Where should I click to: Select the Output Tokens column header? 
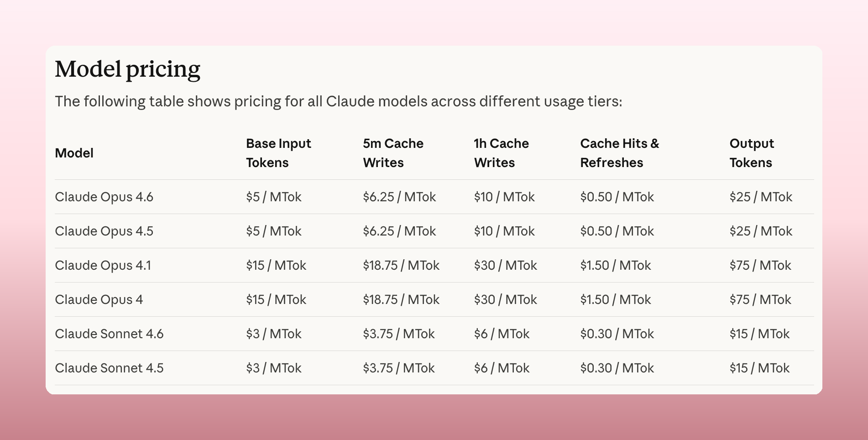pos(751,153)
